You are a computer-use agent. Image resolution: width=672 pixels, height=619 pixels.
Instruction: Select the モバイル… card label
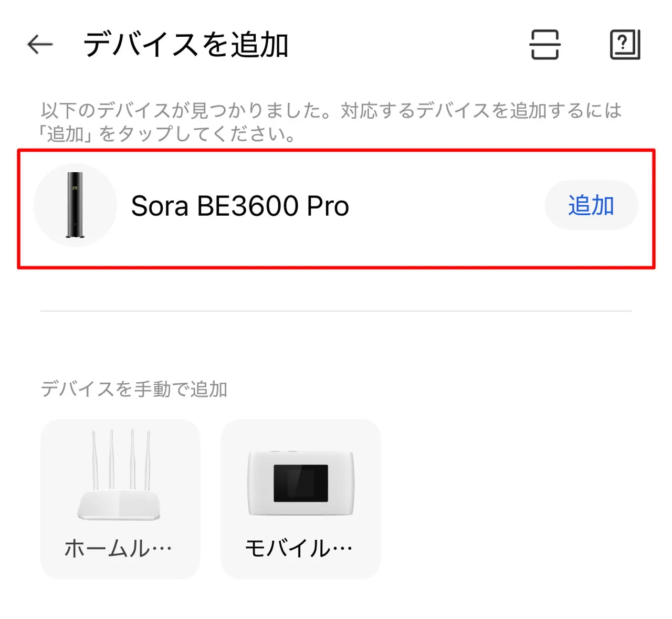coord(299,549)
